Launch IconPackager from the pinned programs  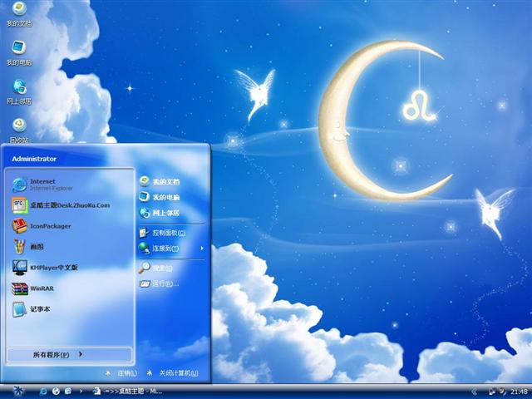coord(50,226)
